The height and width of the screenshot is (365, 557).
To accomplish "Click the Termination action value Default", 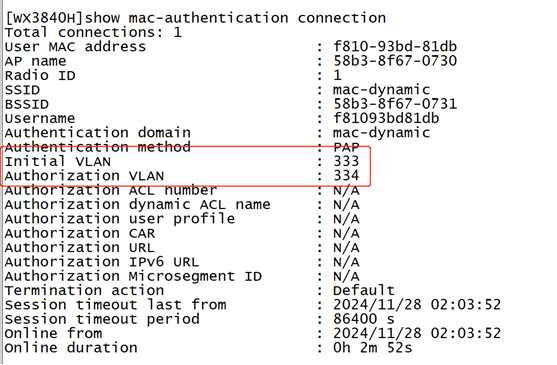I will click(364, 290).
